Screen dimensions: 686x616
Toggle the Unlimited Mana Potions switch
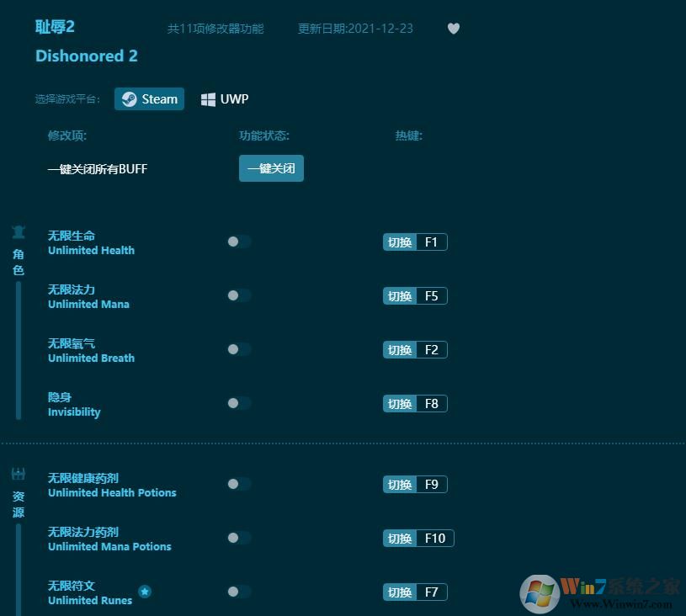click(x=238, y=538)
